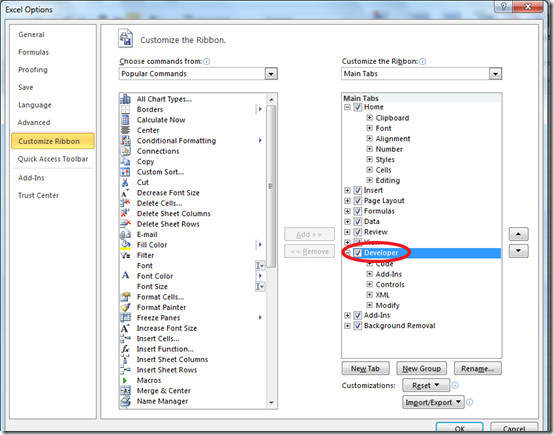554x435 pixels.
Task: Click the Copy command icon
Action: [x=125, y=161]
